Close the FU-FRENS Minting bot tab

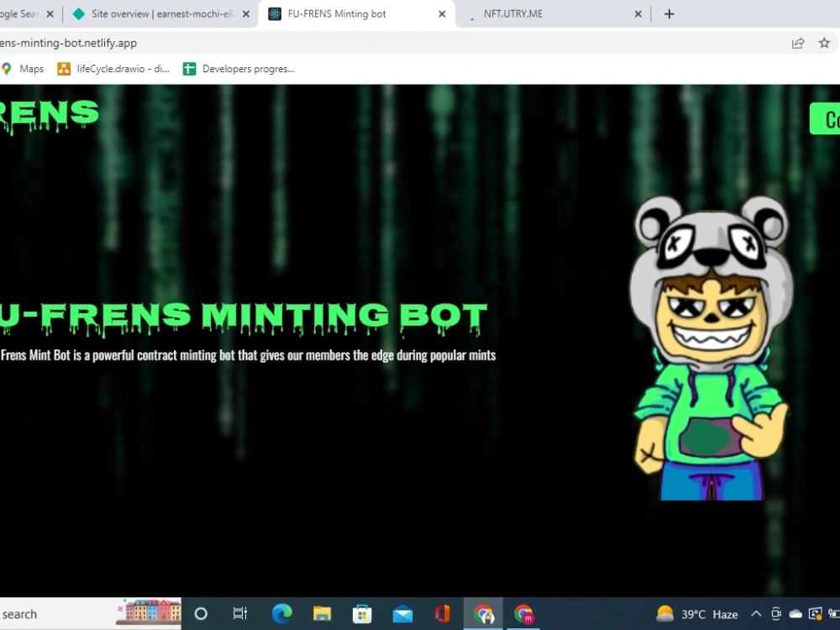point(442,14)
